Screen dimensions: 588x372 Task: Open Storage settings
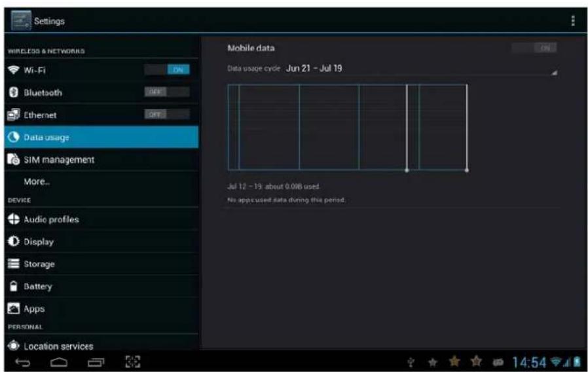(x=101, y=264)
